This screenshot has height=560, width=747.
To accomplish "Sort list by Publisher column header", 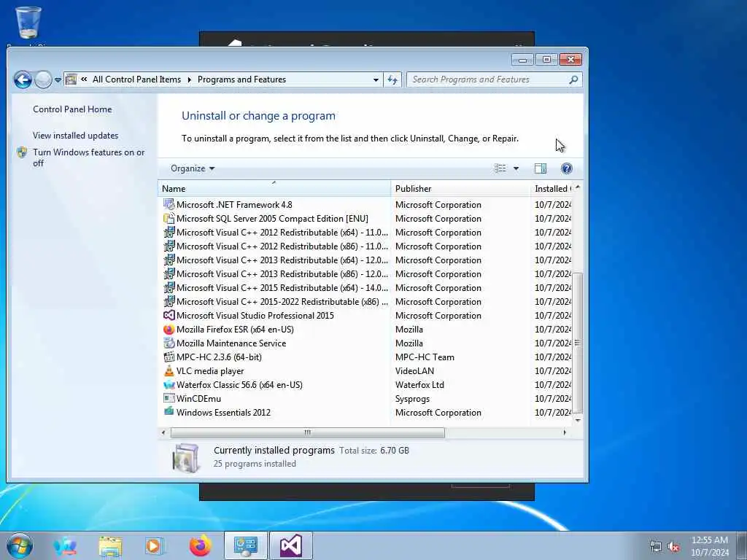I will point(460,189).
